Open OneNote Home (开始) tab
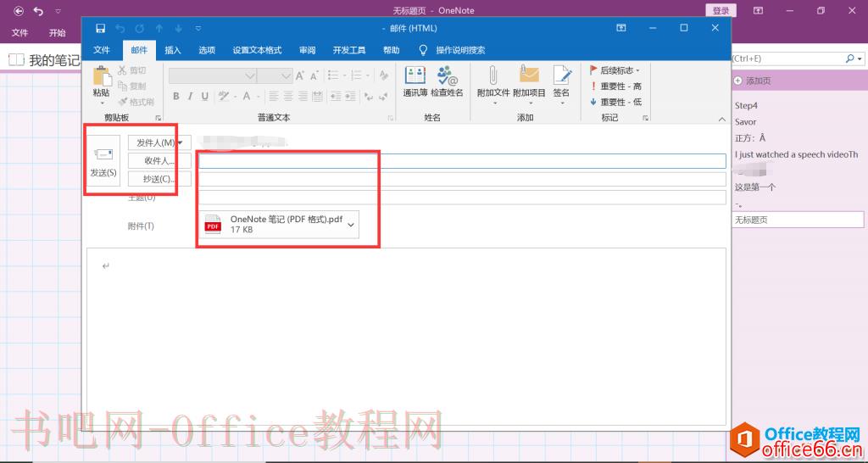This screenshot has height=463, width=868. click(x=57, y=33)
